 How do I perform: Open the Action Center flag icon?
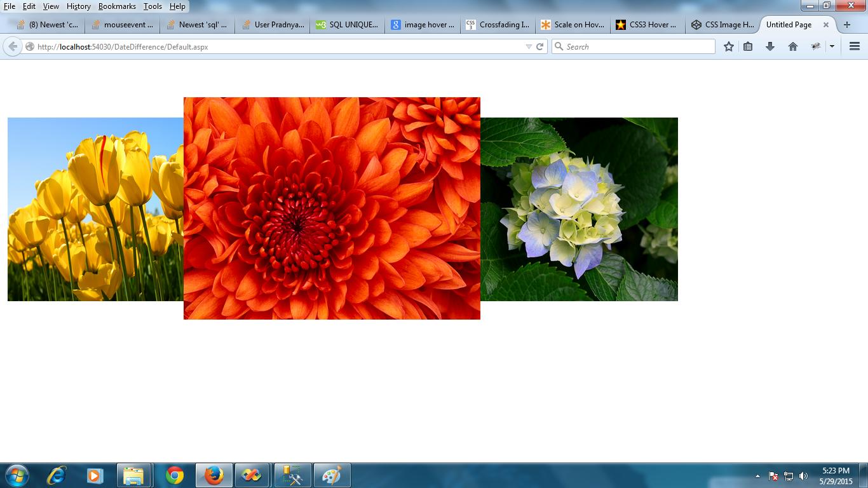(x=773, y=476)
